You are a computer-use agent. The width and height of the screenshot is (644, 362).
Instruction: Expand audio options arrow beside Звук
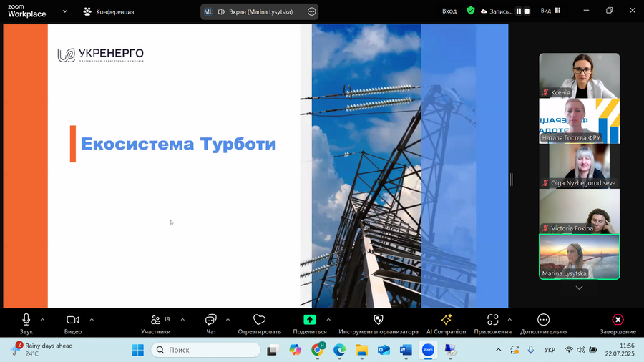click(x=42, y=319)
